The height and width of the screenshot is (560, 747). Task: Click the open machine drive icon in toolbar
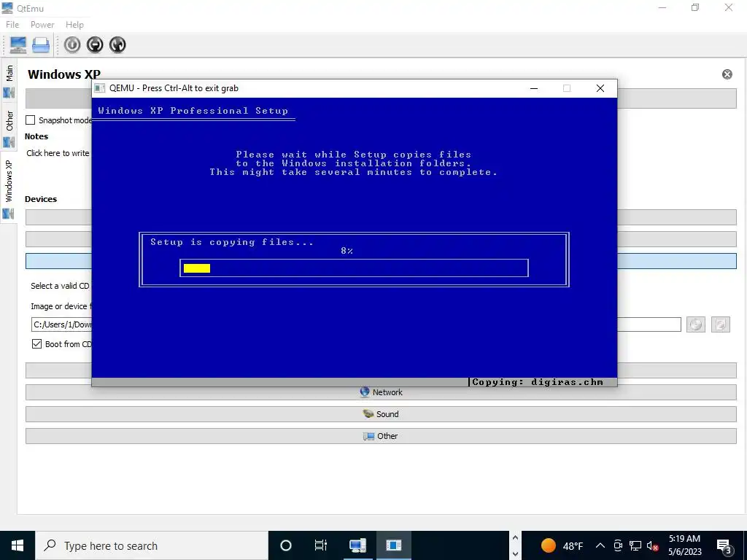[41, 44]
